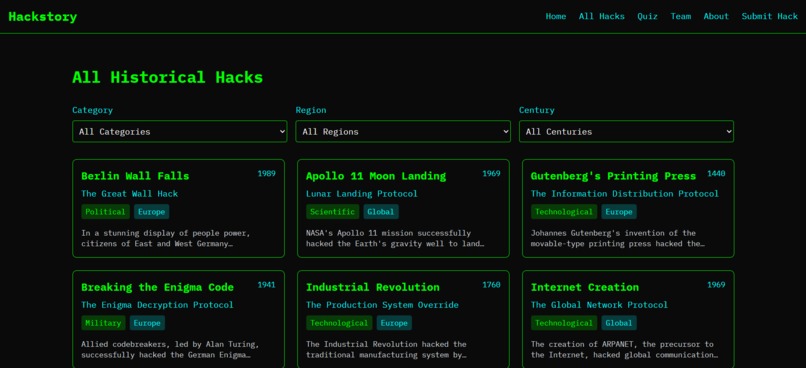Click year 1440 on Gutenberg card
Screen dimensions: 806x368
tap(716, 174)
